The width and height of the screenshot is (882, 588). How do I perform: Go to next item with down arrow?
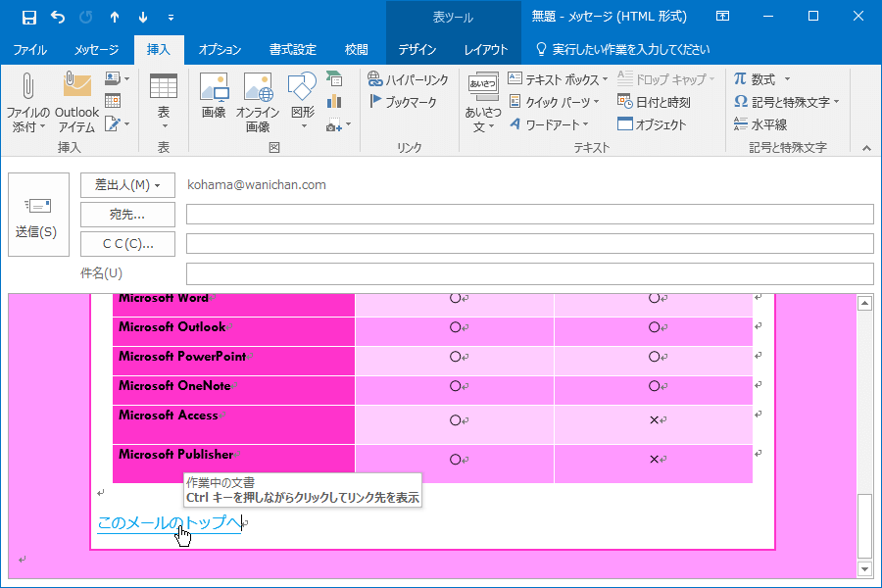coord(143,17)
